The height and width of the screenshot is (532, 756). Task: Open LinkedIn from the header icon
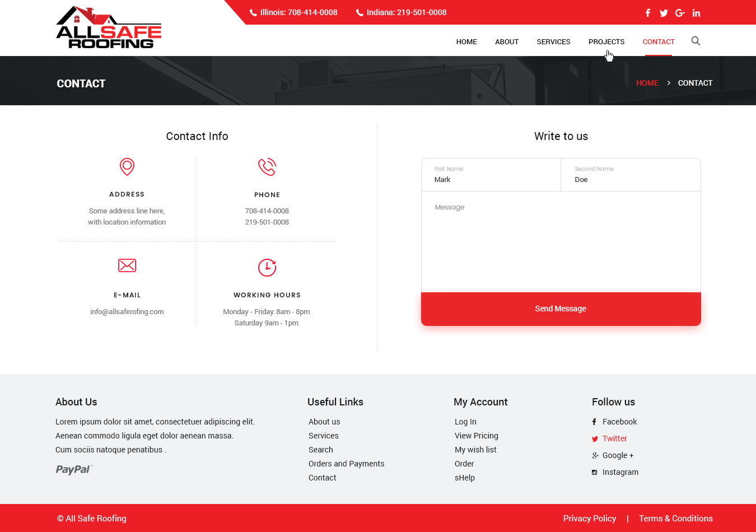(696, 13)
